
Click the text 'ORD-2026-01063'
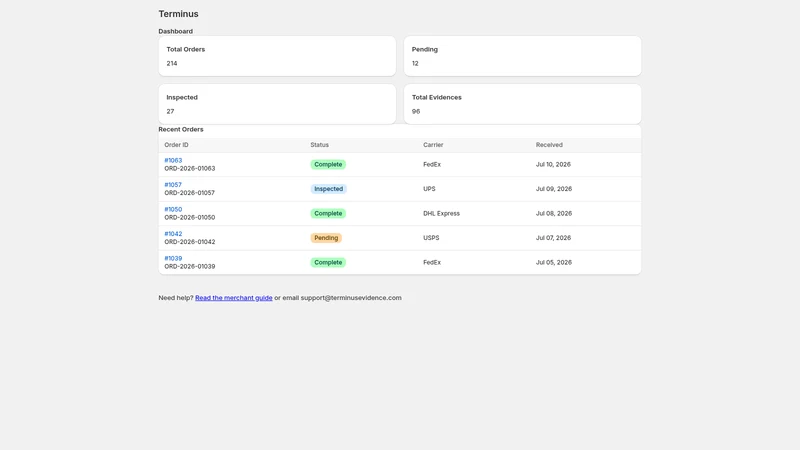pyautogui.click(x=190, y=168)
